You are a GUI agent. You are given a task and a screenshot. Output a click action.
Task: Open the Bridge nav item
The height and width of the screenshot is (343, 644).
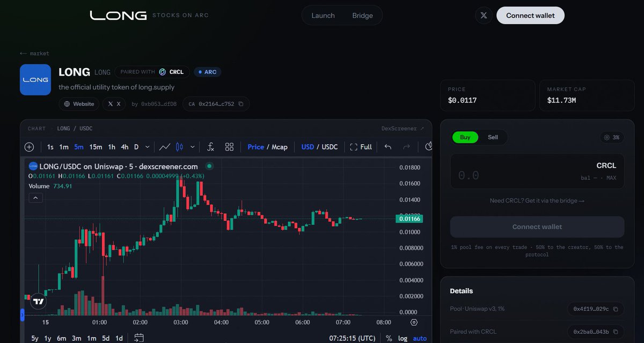[x=362, y=16]
